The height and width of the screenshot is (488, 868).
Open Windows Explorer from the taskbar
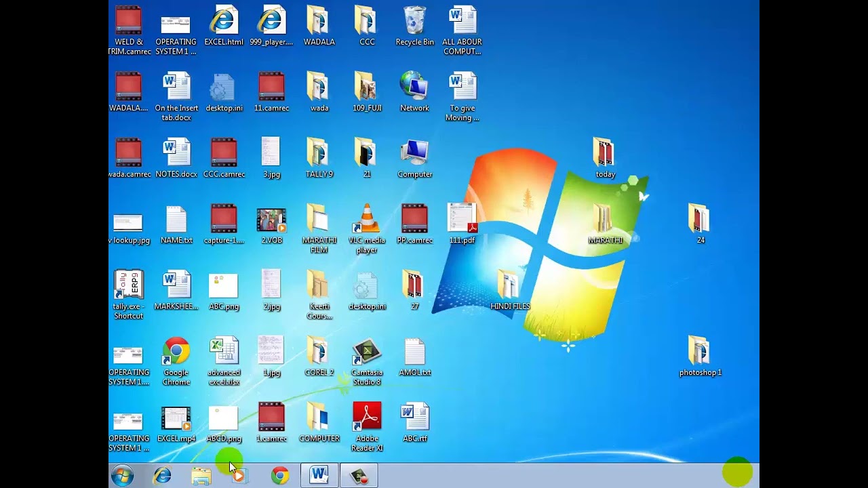coord(201,476)
